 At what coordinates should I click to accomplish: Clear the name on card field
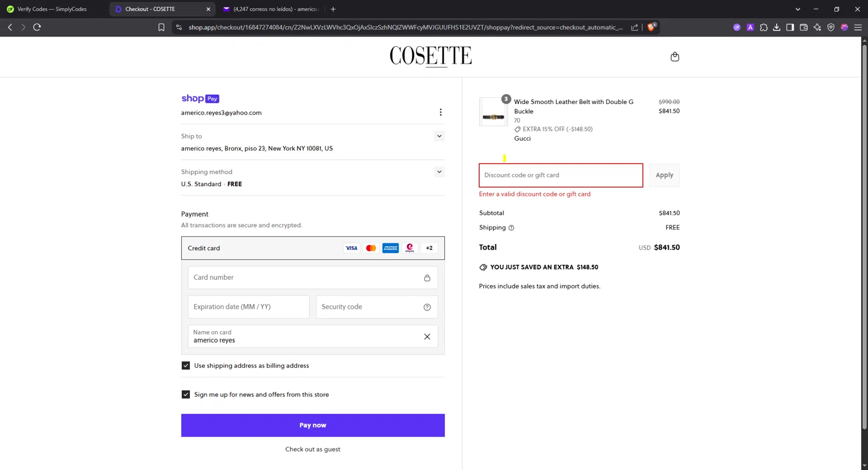click(427, 336)
